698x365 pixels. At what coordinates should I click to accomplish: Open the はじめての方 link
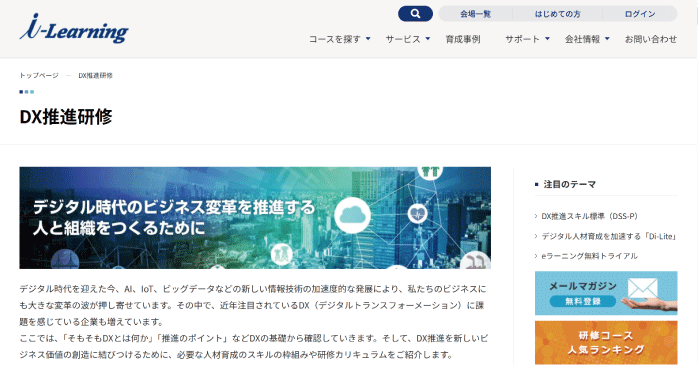(557, 14)
